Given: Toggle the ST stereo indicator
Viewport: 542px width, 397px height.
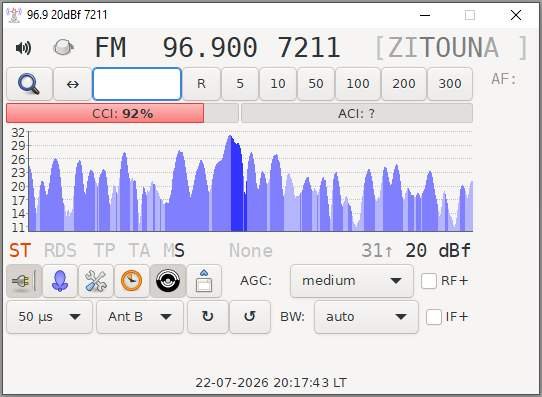Looking at the screenshot, I should coord(20,250).
